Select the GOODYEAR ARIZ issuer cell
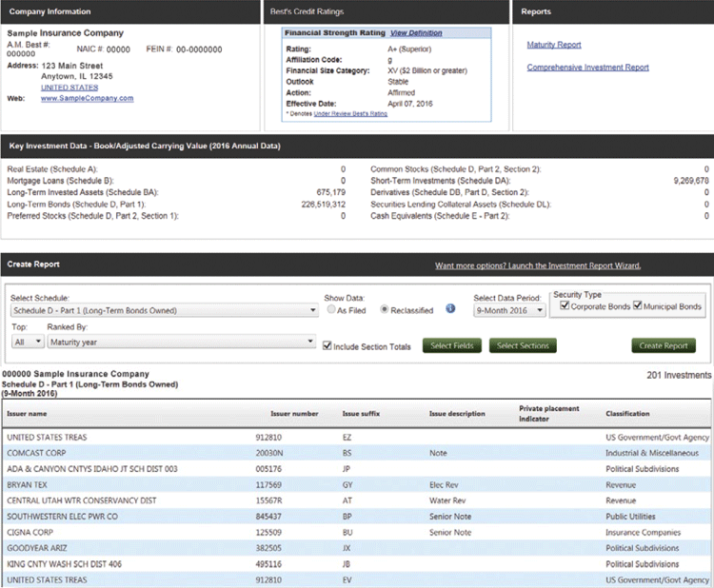 click(x=37, y=548)
